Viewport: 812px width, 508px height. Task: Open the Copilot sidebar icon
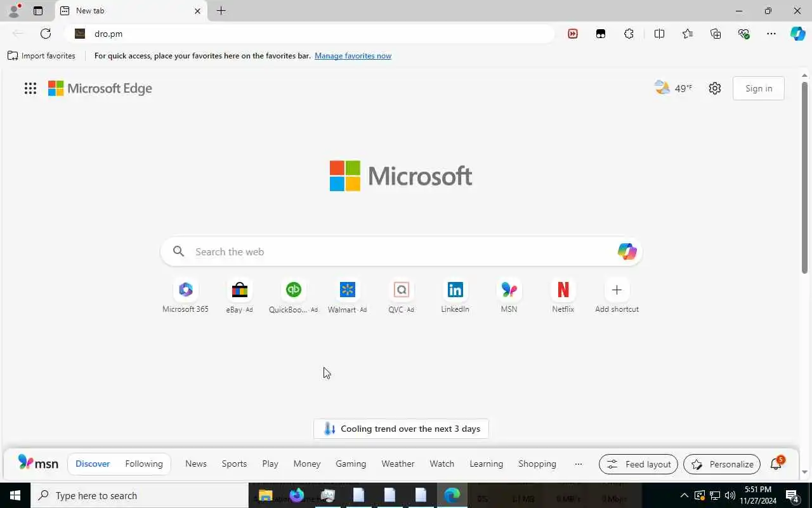pos(798,34)
